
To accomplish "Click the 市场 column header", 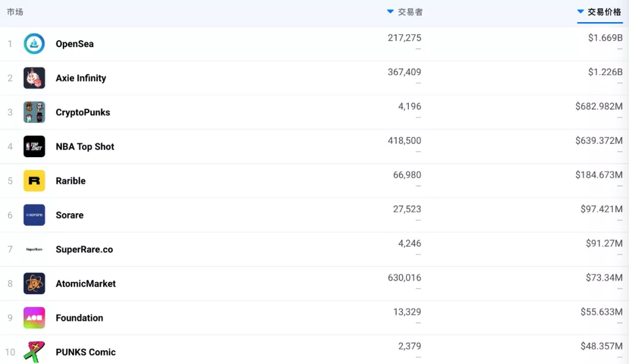I will pyautogui.click(x=15, y=12).
